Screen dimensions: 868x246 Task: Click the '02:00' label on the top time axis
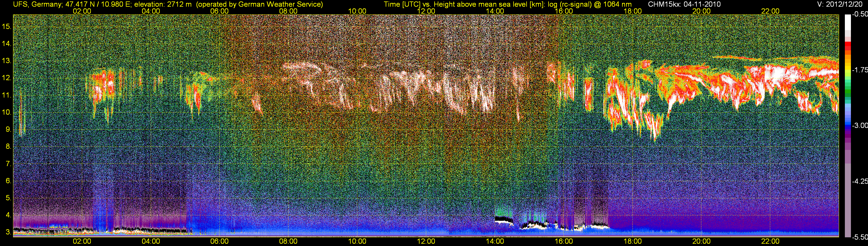pos(82,11)
